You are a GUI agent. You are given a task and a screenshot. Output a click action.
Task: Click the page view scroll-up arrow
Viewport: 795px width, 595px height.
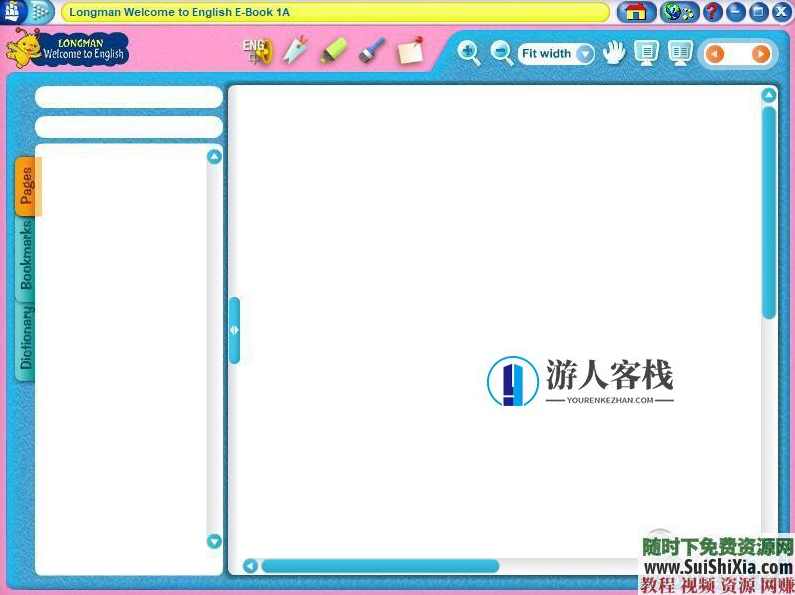769,95
